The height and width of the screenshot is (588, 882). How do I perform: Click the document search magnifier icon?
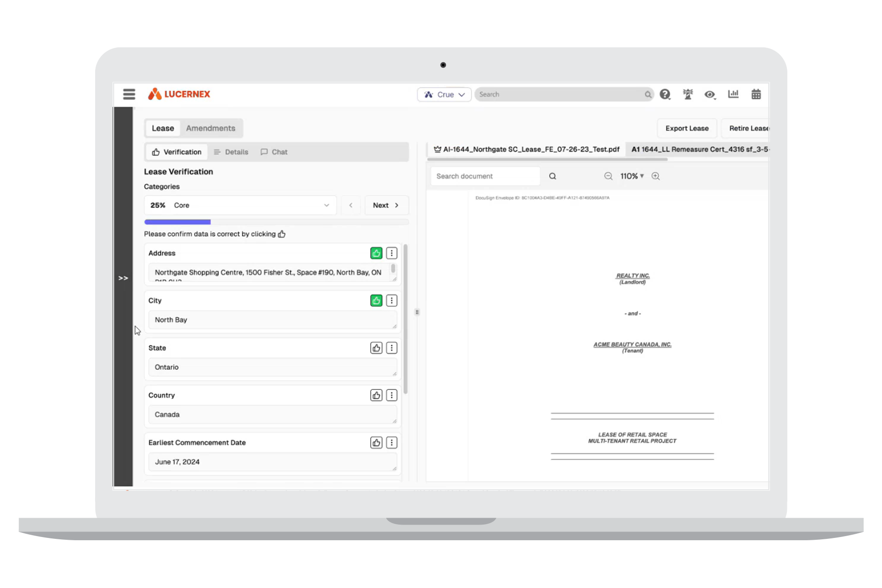[553, 176]
